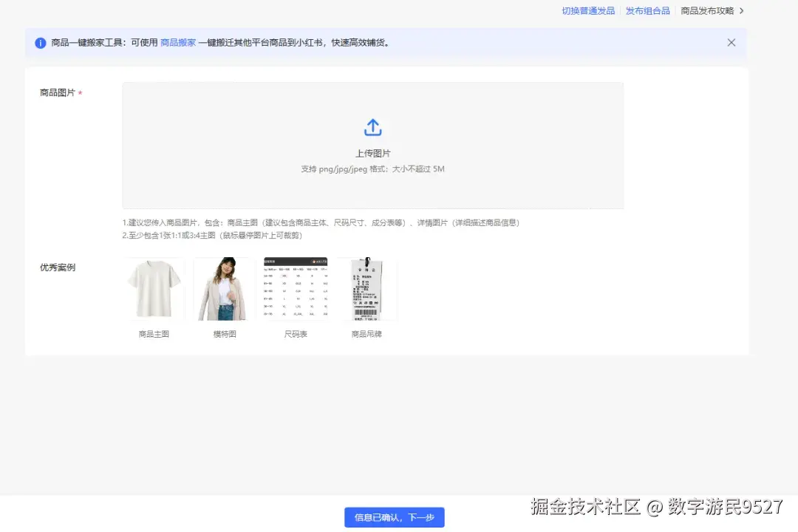
Task: Click the blue upload icon
Action: (372, 127)
